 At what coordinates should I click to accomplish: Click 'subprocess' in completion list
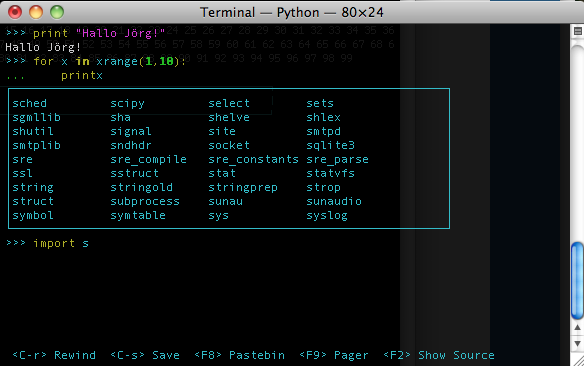pyautogui.click(x=145, y=202)
